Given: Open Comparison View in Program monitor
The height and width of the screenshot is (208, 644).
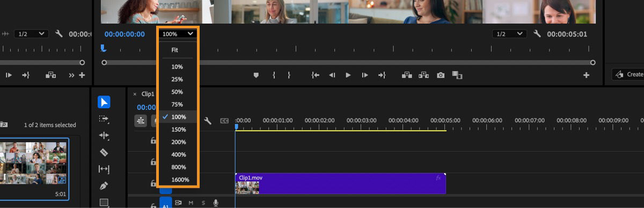Looking at the screenshot, I should point(457,75).
